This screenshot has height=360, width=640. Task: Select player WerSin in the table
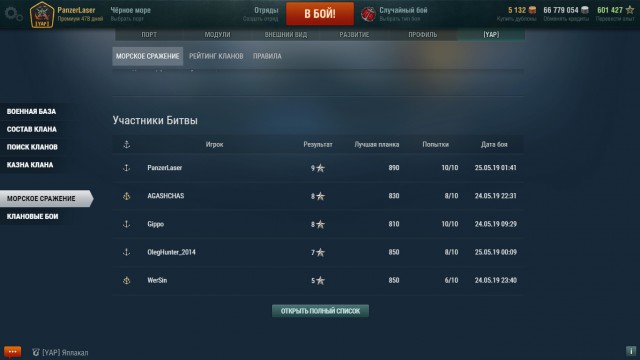157,280
